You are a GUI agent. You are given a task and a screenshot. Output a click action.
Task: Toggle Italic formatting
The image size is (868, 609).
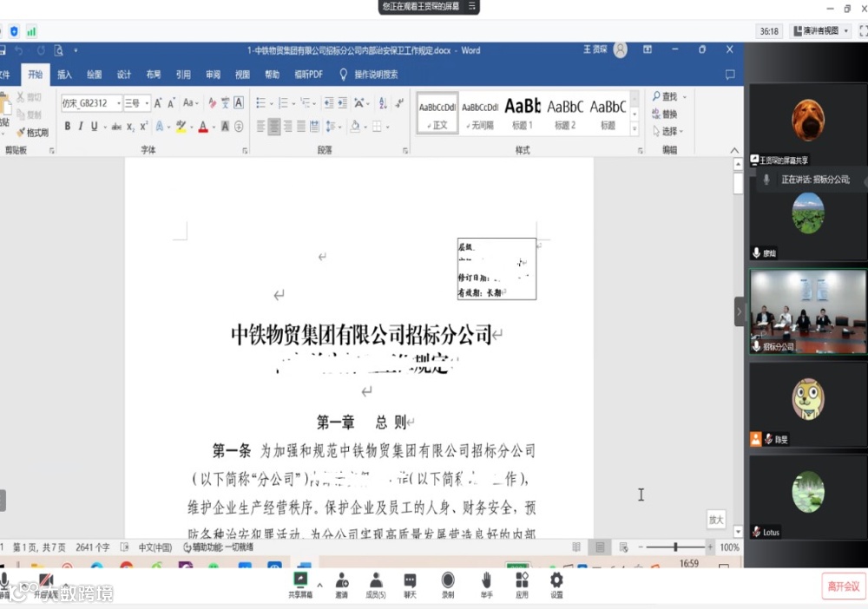pyautogui.click(x=81, y=127)
